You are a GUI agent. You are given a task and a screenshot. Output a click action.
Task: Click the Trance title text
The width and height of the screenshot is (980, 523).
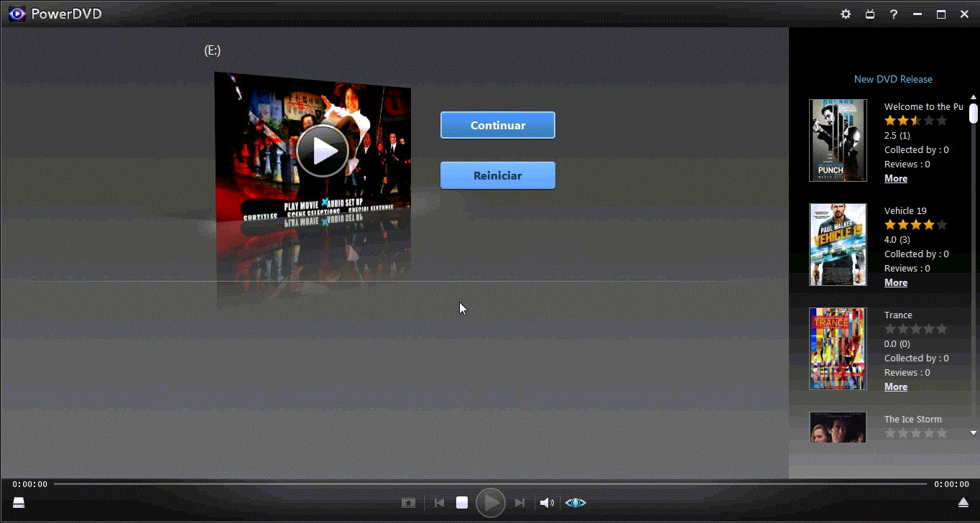898,315
